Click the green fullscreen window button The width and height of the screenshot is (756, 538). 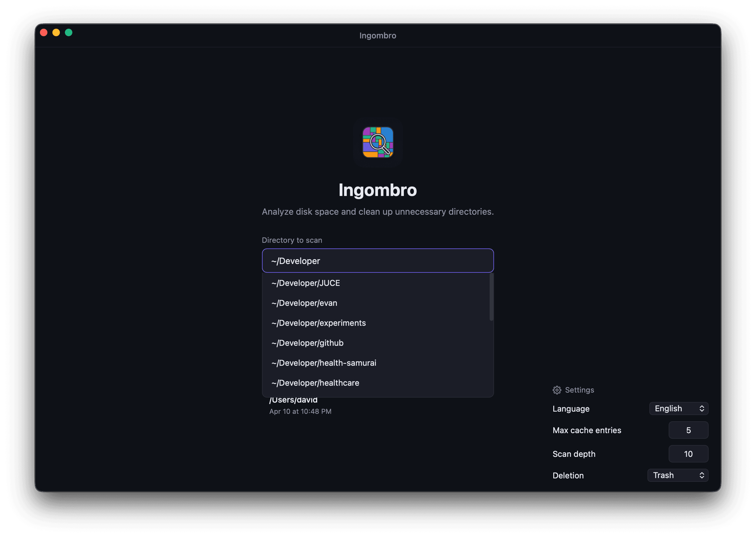click(69, 32)
